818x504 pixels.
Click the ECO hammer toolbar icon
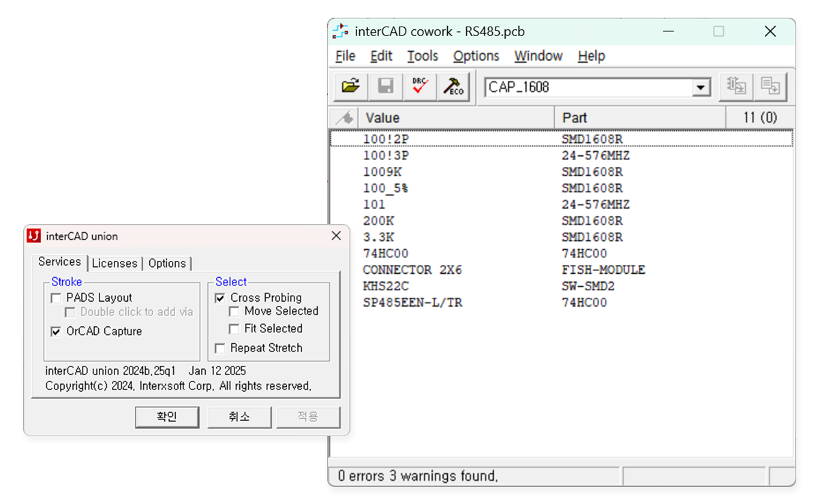point(453,86)
